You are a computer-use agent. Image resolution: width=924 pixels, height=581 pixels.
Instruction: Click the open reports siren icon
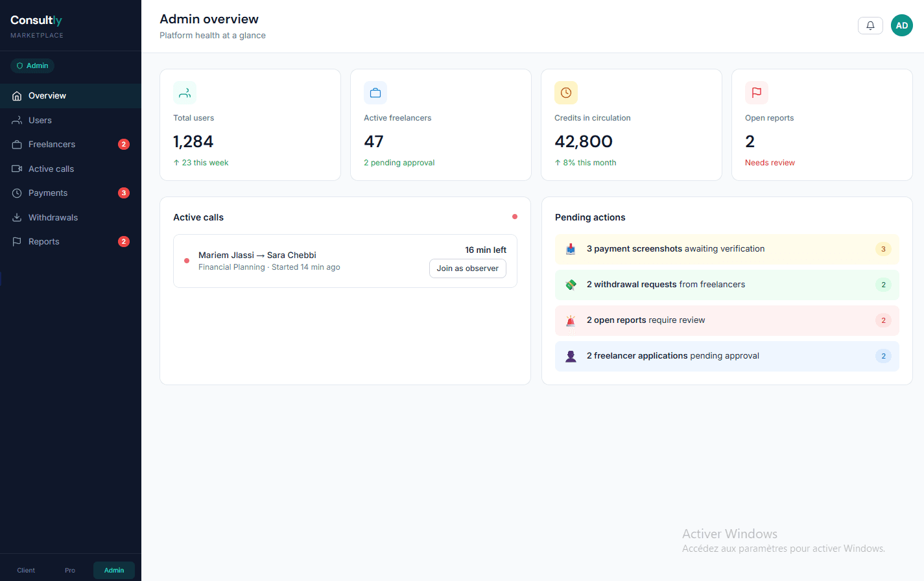pyautogui.click(x=571, y=320)
